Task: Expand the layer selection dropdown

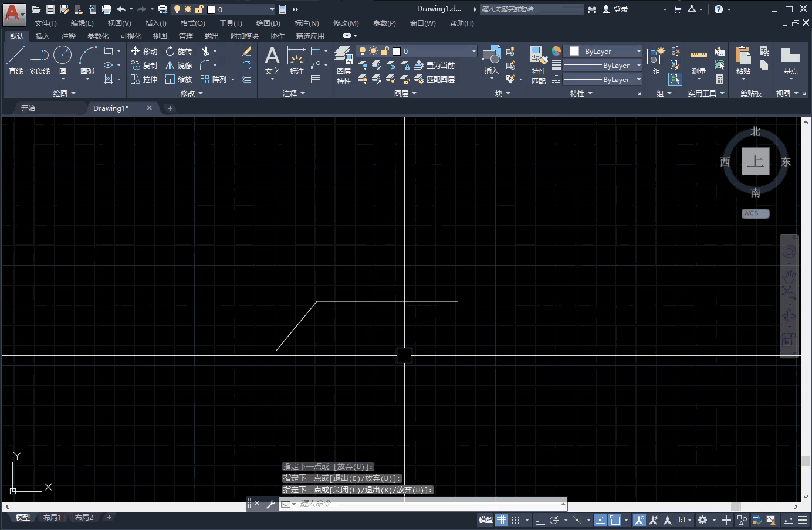Action: [x=473, y=51]
